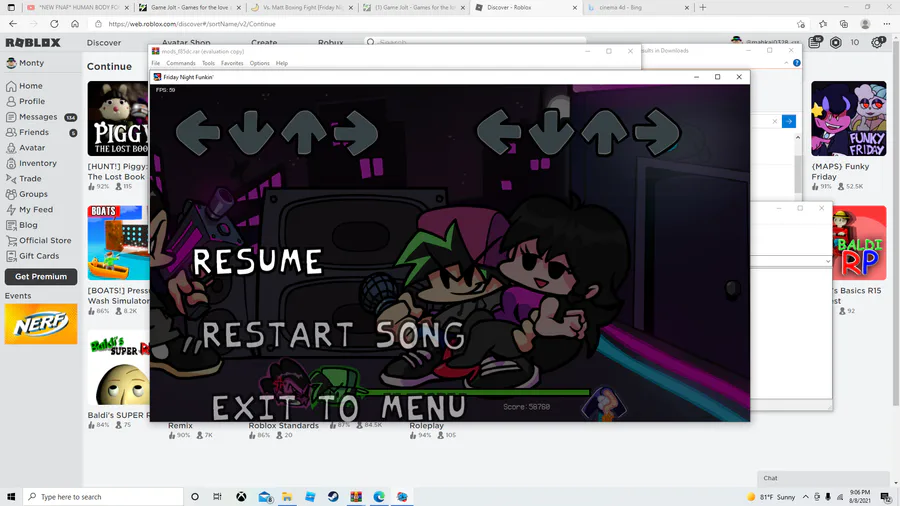Screen dimensions: 900x506
Task: Open Xbox app from taskbar
Action: click(241, 497)
